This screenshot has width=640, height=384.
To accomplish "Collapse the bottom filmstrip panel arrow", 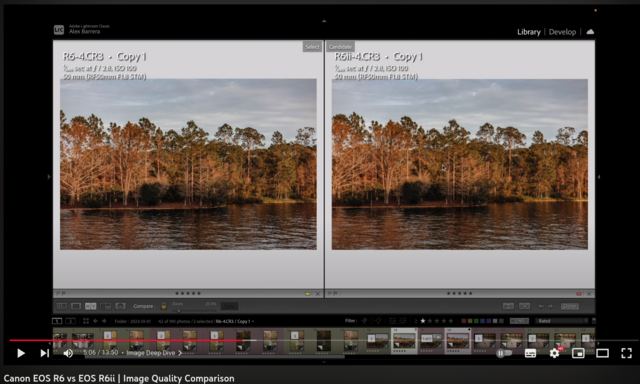I will point(324,362).
